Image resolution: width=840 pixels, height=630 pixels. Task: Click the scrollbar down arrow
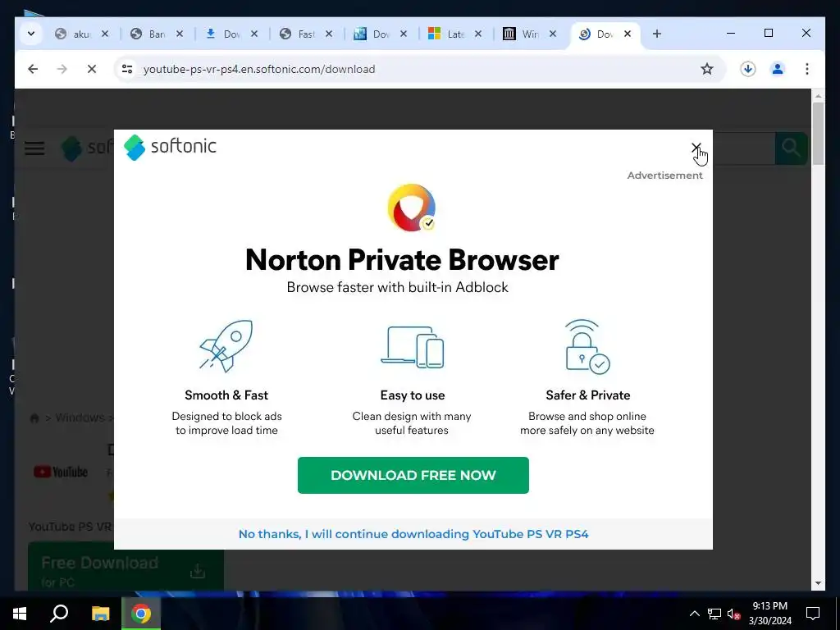coord(818,583)
